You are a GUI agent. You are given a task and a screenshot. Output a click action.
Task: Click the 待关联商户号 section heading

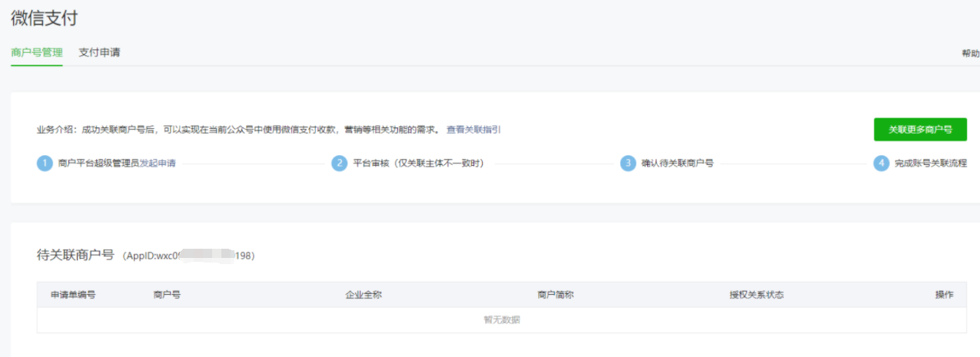[x=75, y=255]
